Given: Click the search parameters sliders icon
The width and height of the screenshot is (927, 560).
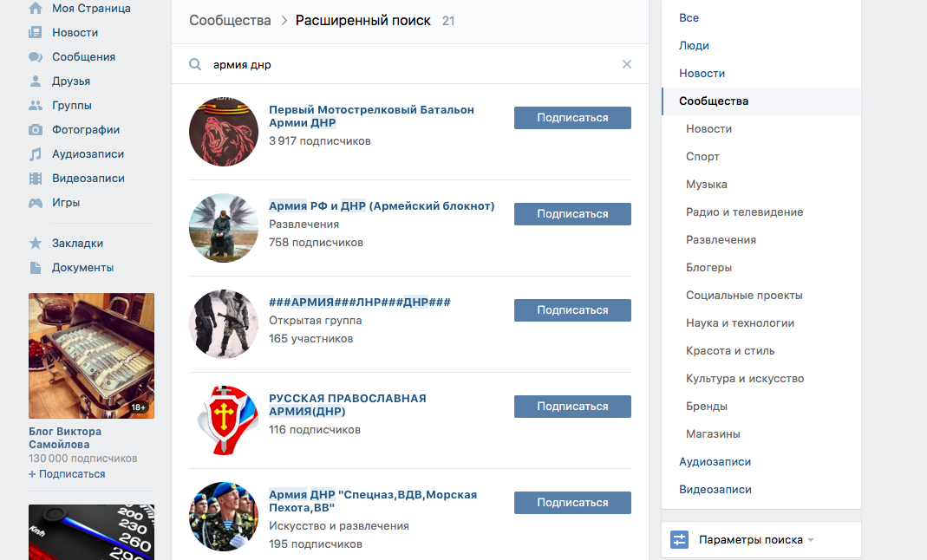Looking at the screenshot, I should coord(679,539).
